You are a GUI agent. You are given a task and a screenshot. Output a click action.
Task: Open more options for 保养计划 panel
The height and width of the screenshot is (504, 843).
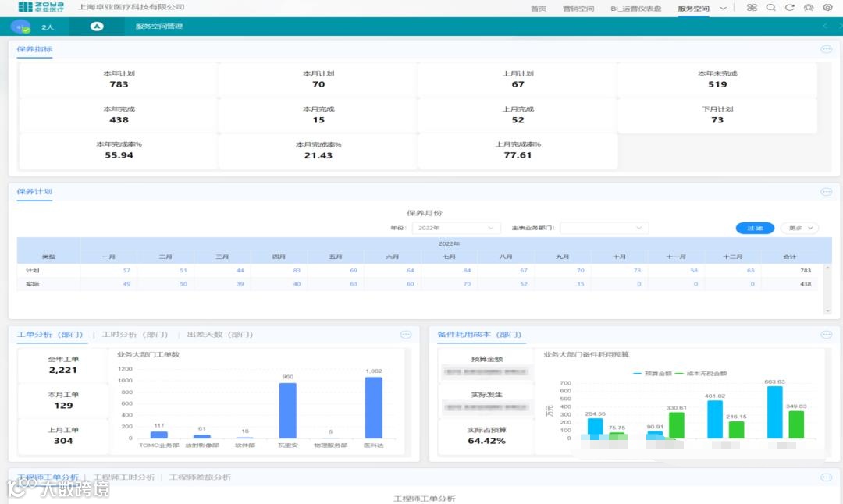pyautogui.click(x=827, y=192)
